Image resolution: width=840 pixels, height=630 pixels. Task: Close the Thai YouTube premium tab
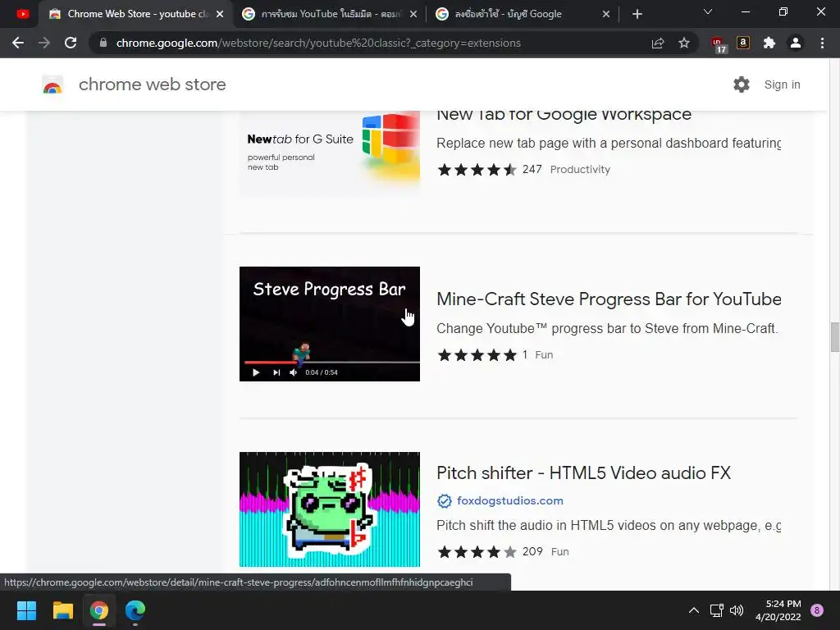coord(413,14)
